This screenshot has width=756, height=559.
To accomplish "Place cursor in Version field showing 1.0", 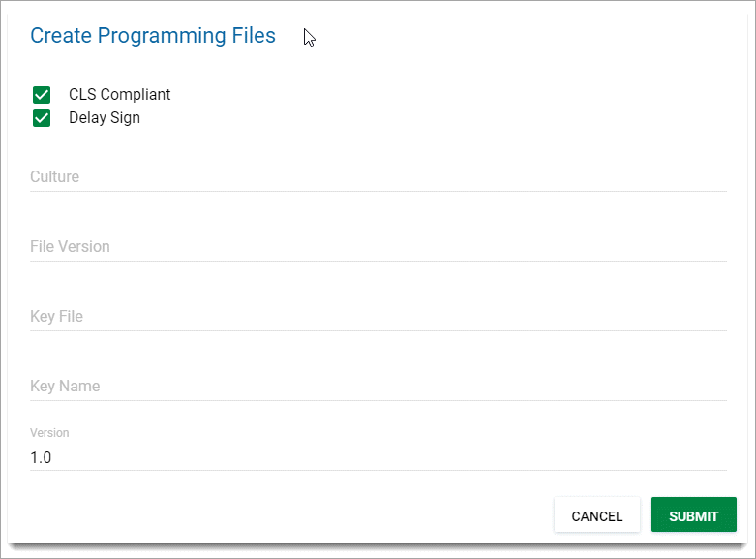I will [x=378, y=457].
